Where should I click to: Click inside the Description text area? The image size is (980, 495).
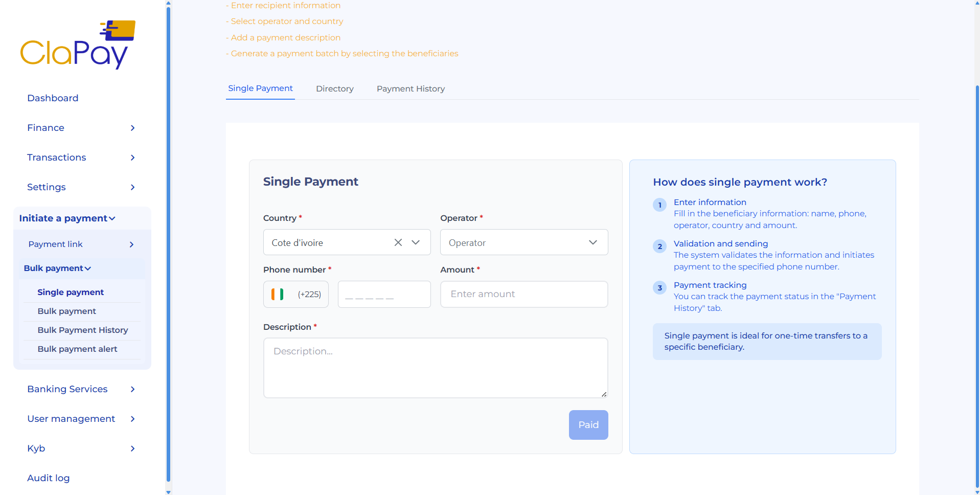pos(435,368)
